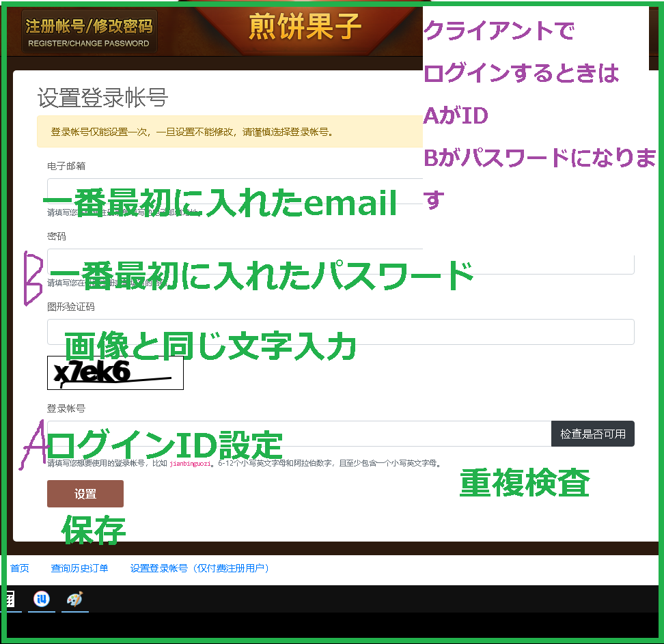Focus the 登录帐号 login account input field
This screenshot has height=644, width=664.
click(x=299, y=434)
